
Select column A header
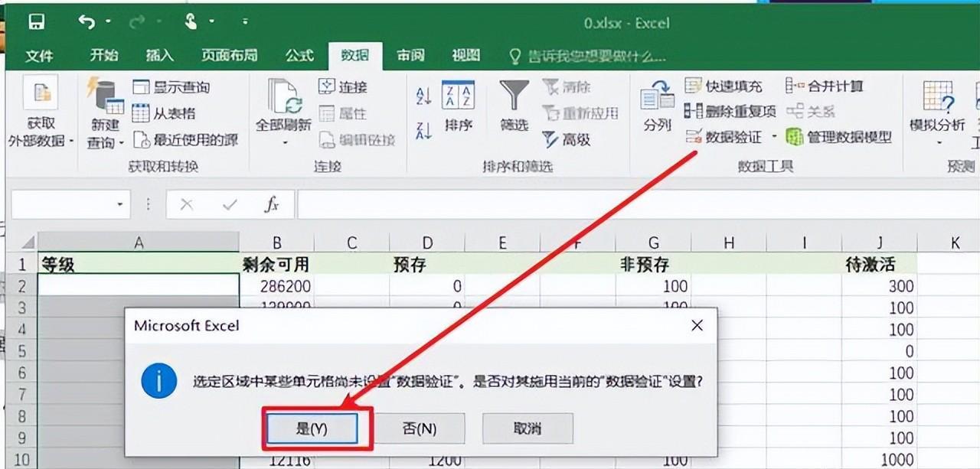pyautogui.click(x=139, y=243)
